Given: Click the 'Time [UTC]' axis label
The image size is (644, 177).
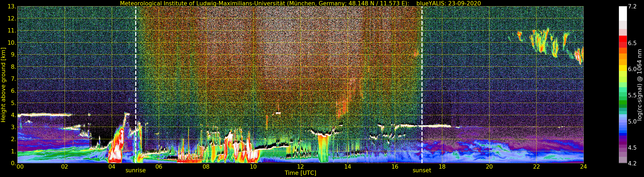Looking at the screenshot, I should pos(300,173).
